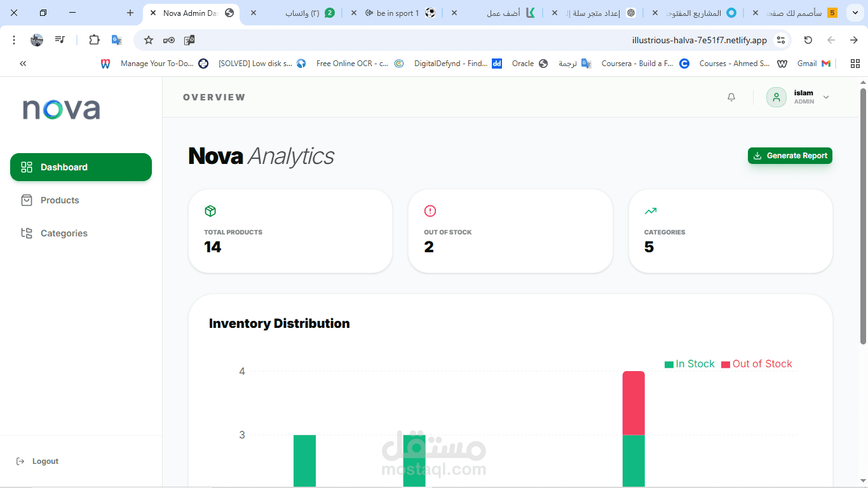Image resolution: width=868 pixels, height=488 pixels.
Task: Open the Total Products card value 14
Action: (213, 247)
